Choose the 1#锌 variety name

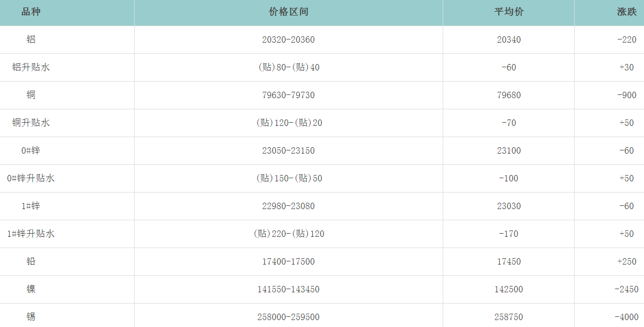(31, 206)
